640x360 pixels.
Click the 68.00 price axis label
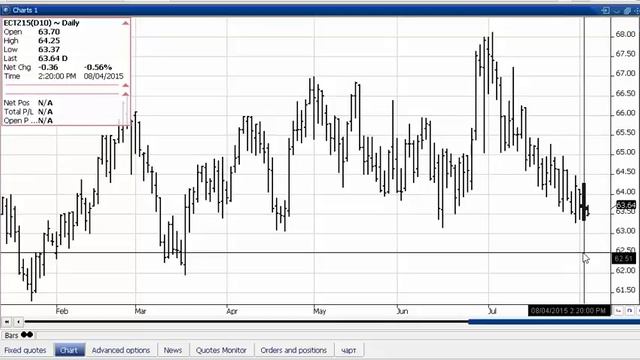click(x=625, y=34)
